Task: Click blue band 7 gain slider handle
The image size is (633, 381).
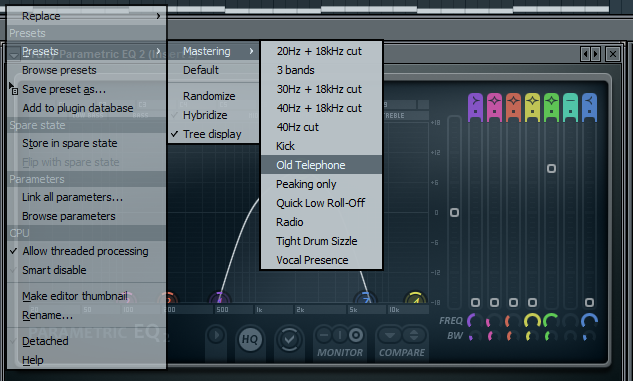Action: tap(589, 302)
